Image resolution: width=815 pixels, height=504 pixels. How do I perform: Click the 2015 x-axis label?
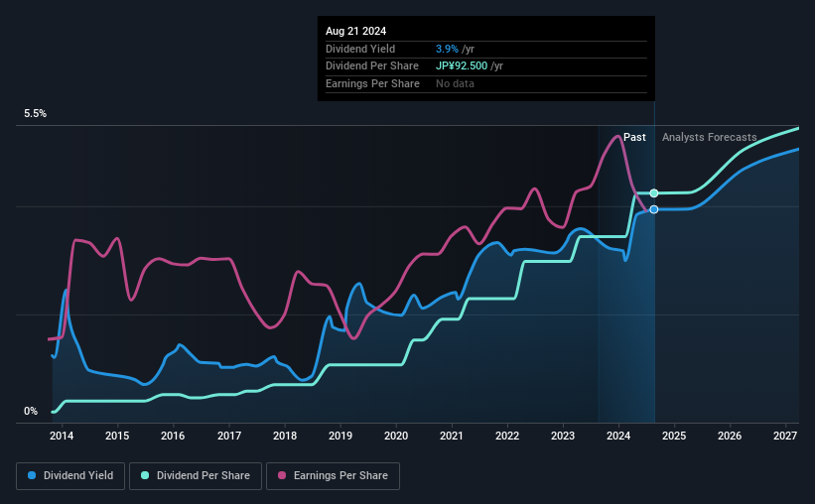117,436
